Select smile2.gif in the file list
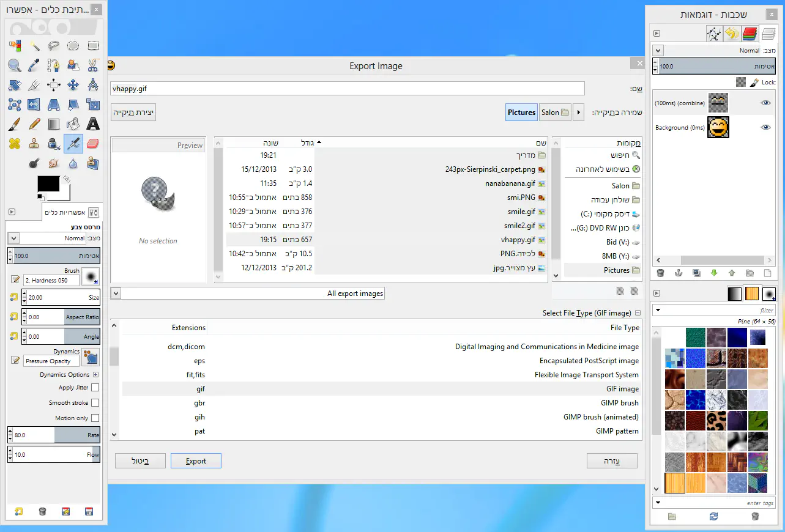 click(x=519, y=226)
